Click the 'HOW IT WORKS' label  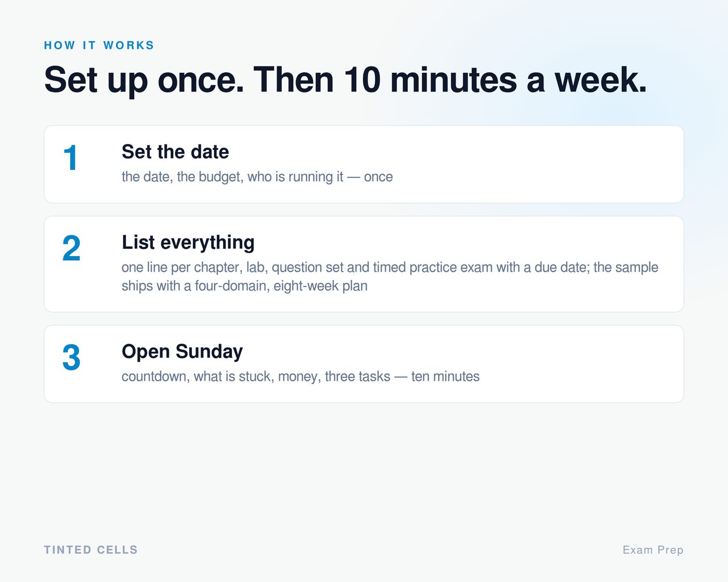[x=99, y=45]
